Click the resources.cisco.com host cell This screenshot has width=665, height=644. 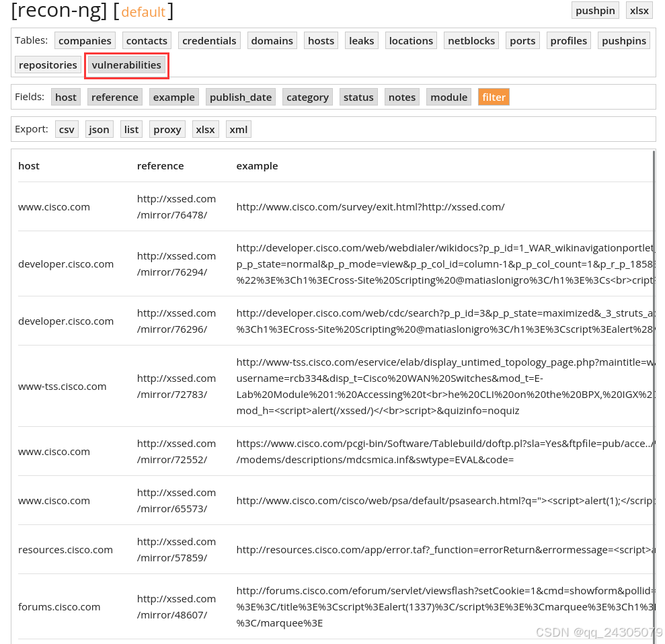(65, 549)
